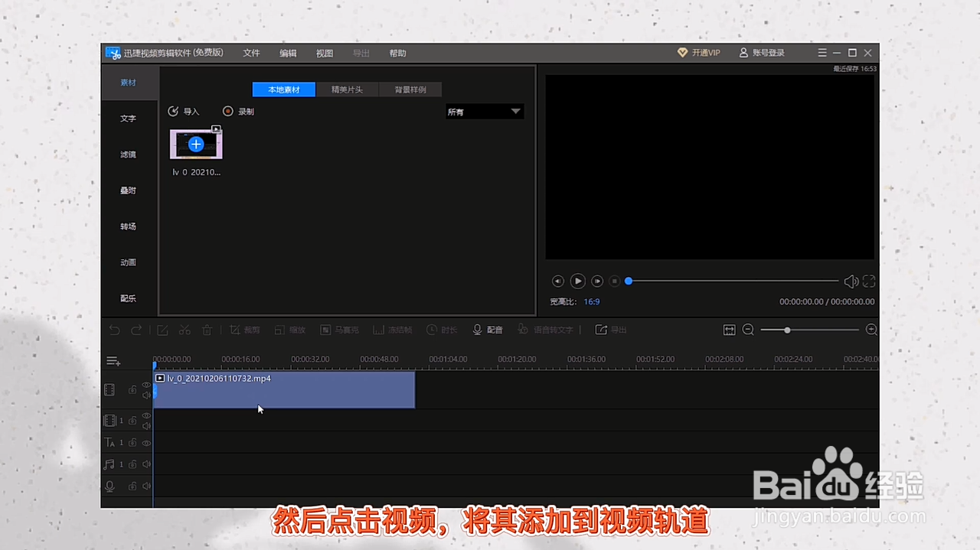Hide the video track with its eye toggle
The height and width of the screenshot is (550, 980).
tap(146, 386)
